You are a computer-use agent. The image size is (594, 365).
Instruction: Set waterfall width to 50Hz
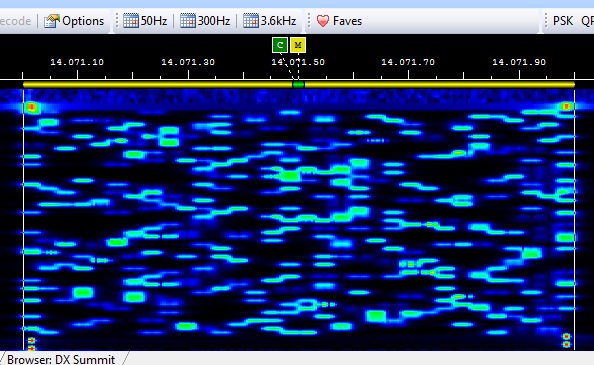pyautogui.click(x=145, y=21)
